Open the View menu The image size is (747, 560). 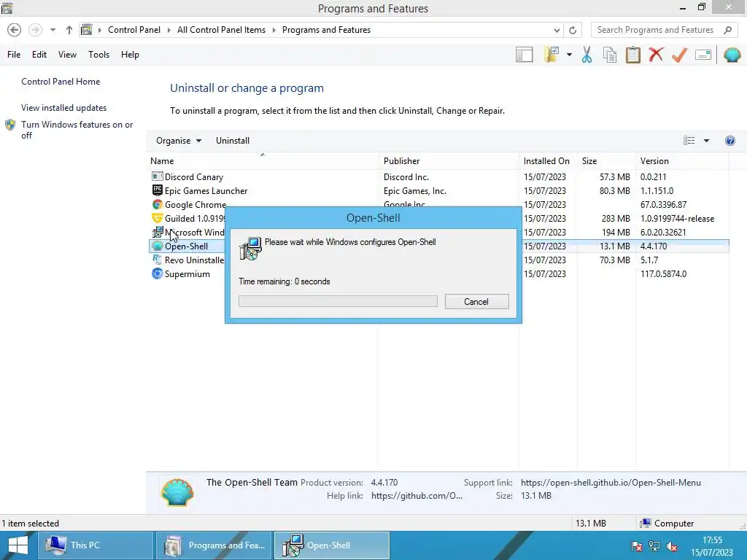click(67, 54)
